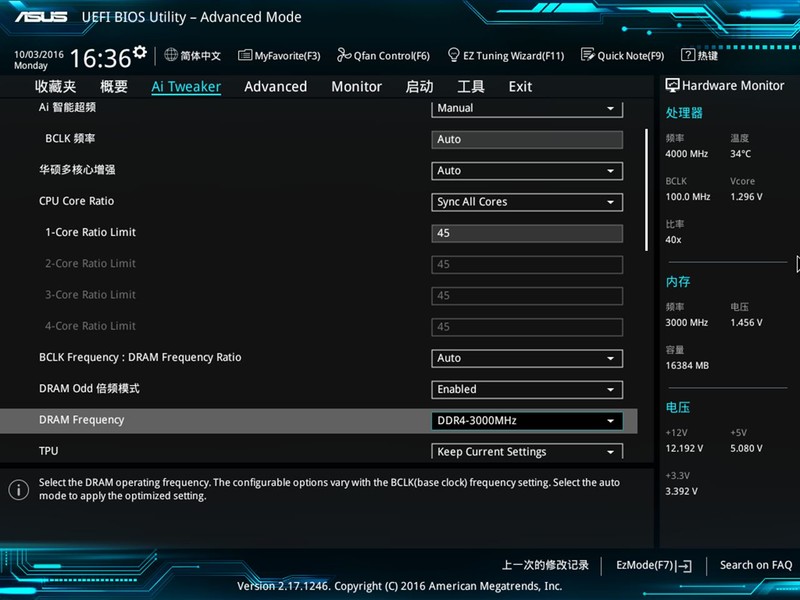Click the 5.080 V reading
800x600 pixels.
pyautogui.click(x=746, y=448)
